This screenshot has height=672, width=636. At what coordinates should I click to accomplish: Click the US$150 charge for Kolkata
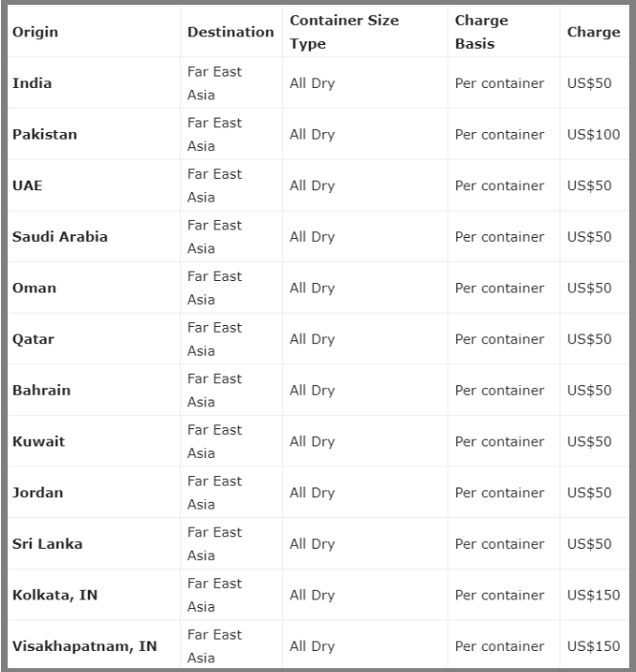pyautogui.click(x=593, y=595)
